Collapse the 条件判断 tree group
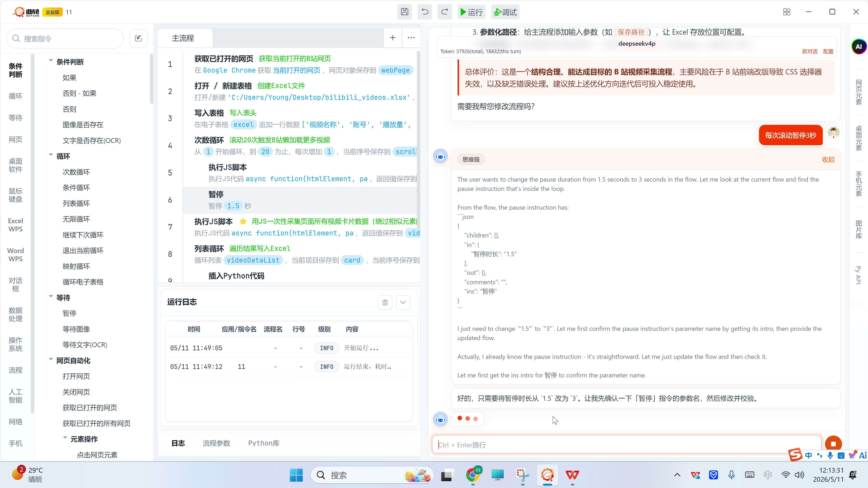868x488 pixels. [x=50, y=61]
